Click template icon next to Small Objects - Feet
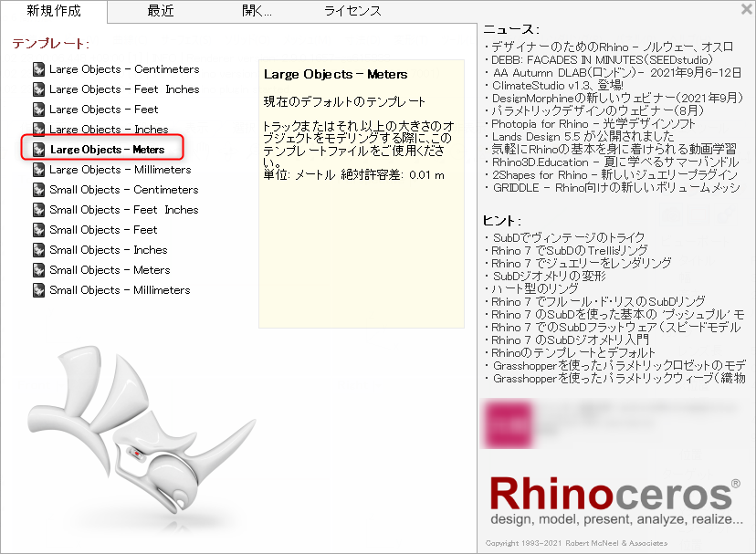 coord(39,230)
